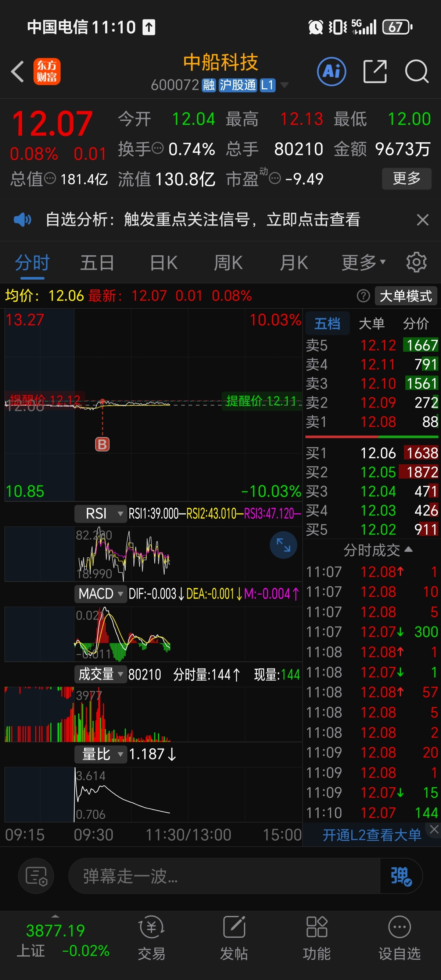Screen dimensions: 441x980
Task: Open 量比 indicator dropdown
Action: point(101,754)
